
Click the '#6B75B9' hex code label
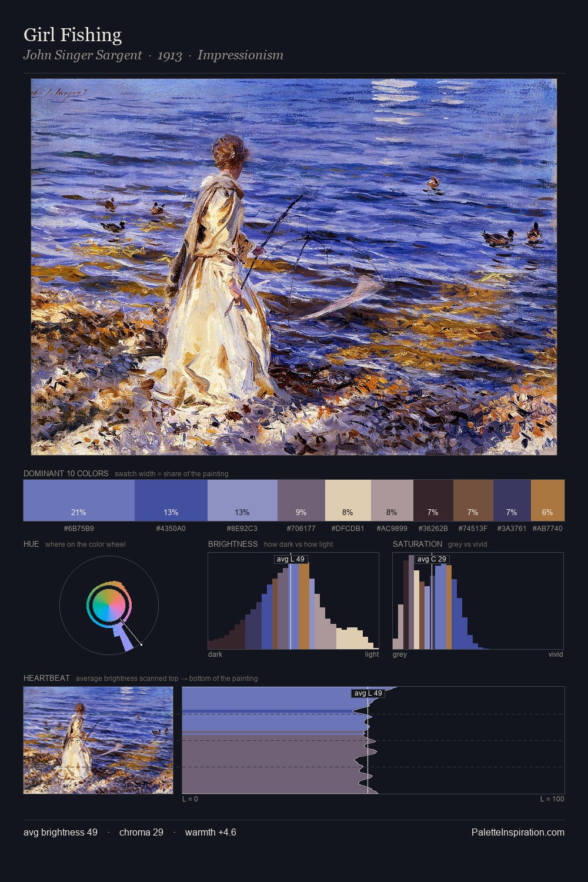click(x=79, y=529)
